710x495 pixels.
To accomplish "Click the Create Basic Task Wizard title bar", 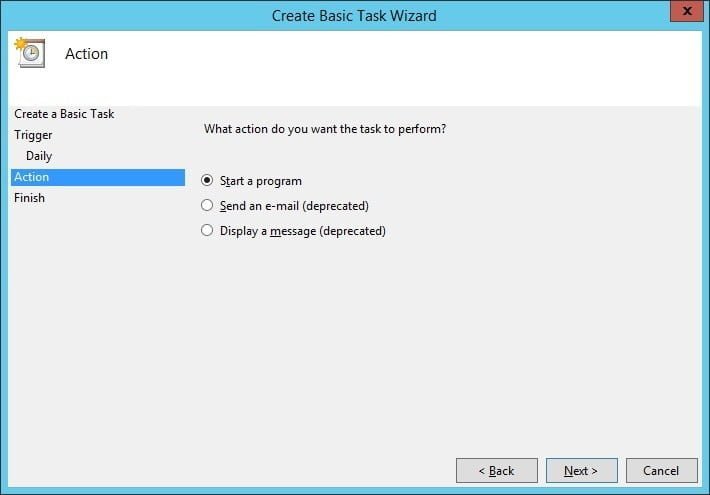I will pos(354,16).
